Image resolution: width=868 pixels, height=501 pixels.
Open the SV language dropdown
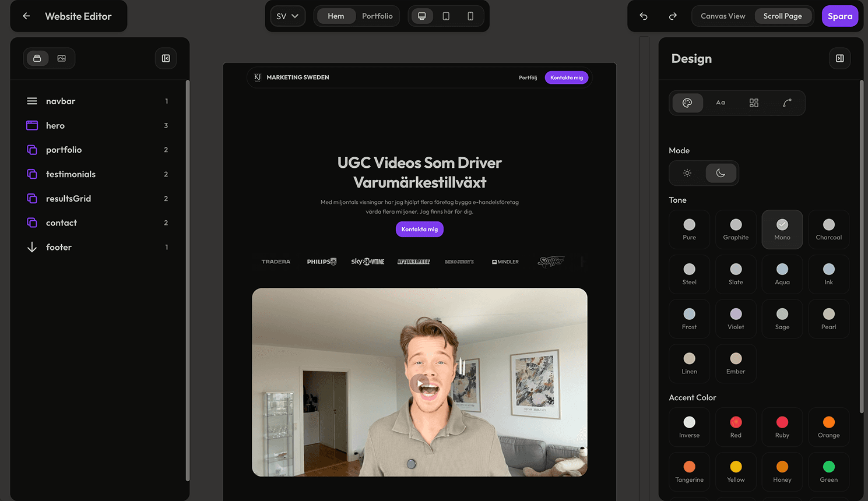(287, 16)
